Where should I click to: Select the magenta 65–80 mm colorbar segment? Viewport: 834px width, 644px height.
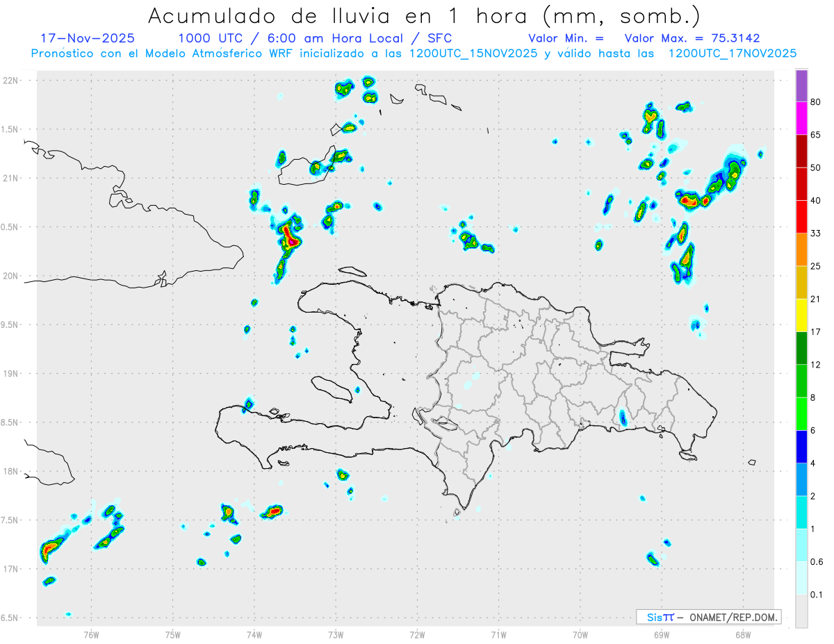coord(801,119)
